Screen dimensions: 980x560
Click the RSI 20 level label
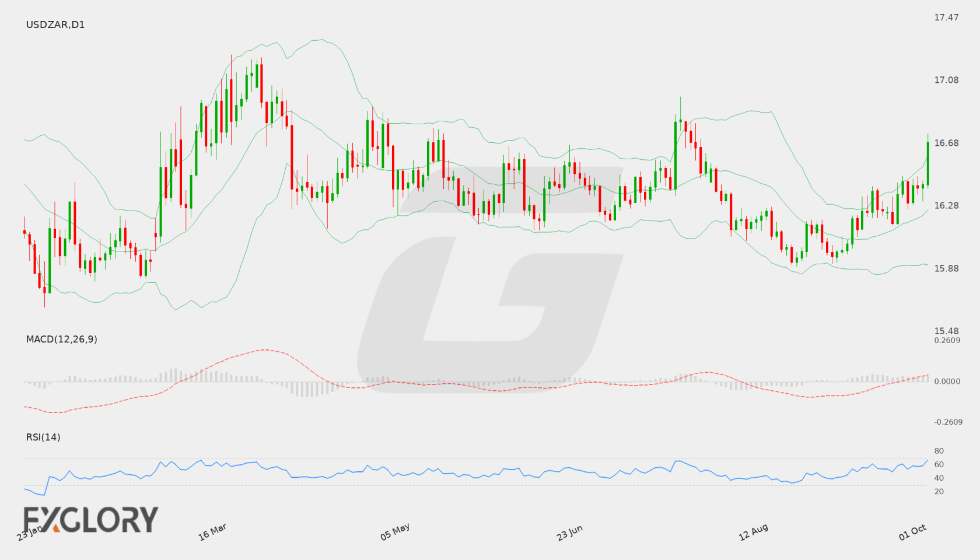click(x=939, y=491)
